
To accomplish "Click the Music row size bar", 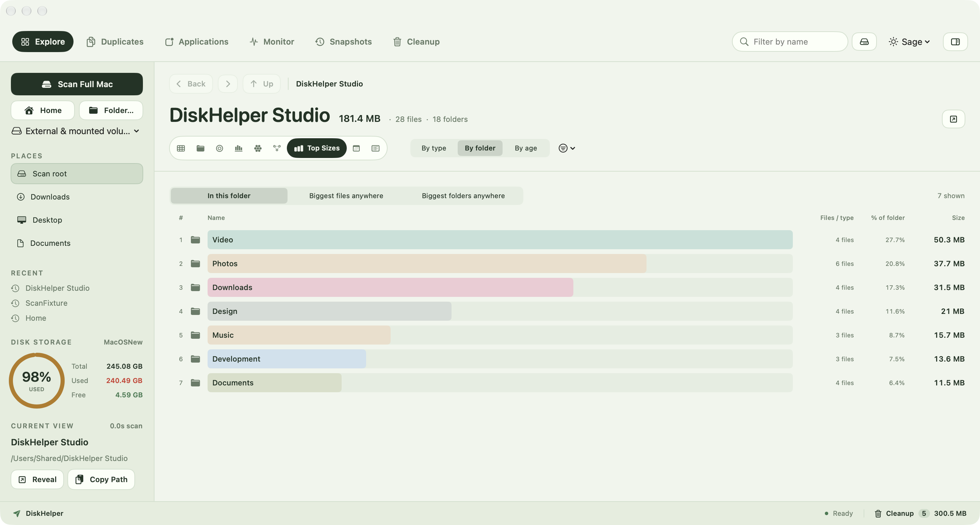I will [299, 335].
